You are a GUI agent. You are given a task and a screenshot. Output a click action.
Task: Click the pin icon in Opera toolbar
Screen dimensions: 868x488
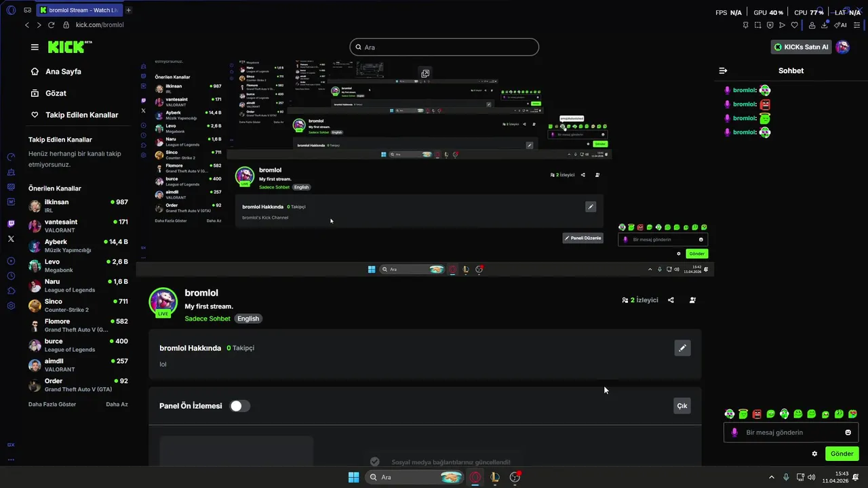745,25
